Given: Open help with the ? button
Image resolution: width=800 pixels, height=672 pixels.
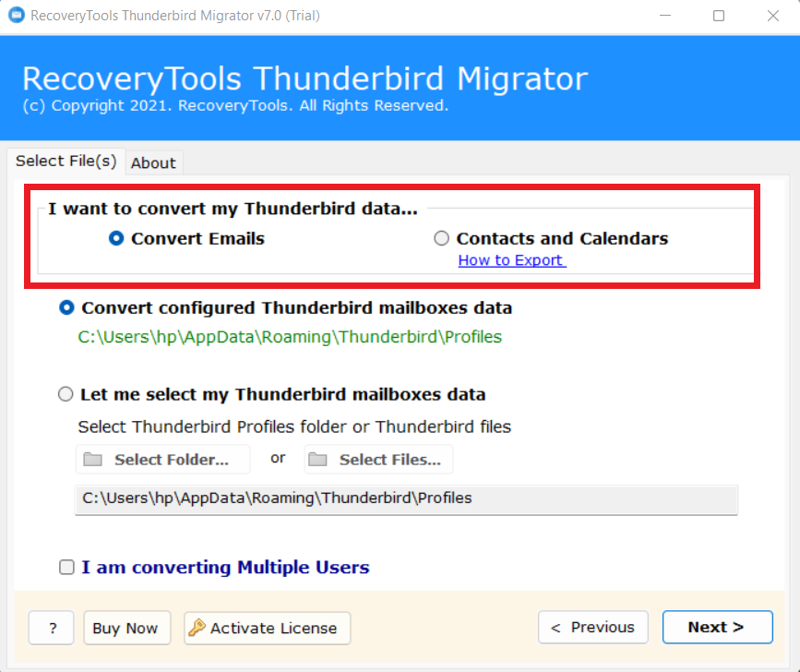Looking at the screenshot, I should (x=52, y=628).
